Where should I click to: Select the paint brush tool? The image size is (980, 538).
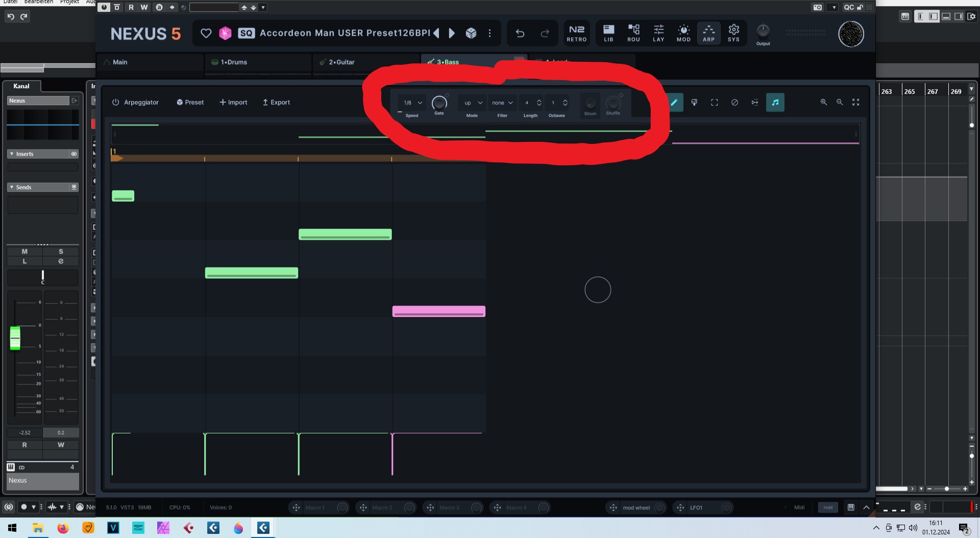click(x=694, y=103)
